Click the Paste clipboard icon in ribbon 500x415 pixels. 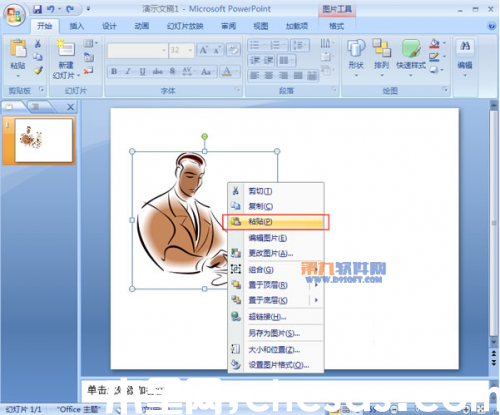pyautogui.click(x=18, y=49)
